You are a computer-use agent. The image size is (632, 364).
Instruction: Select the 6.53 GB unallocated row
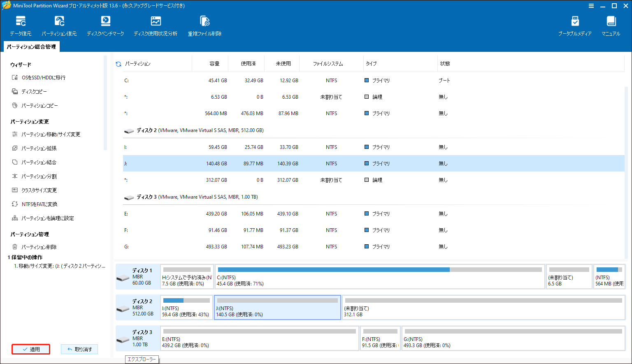click(x=374, y=97)
